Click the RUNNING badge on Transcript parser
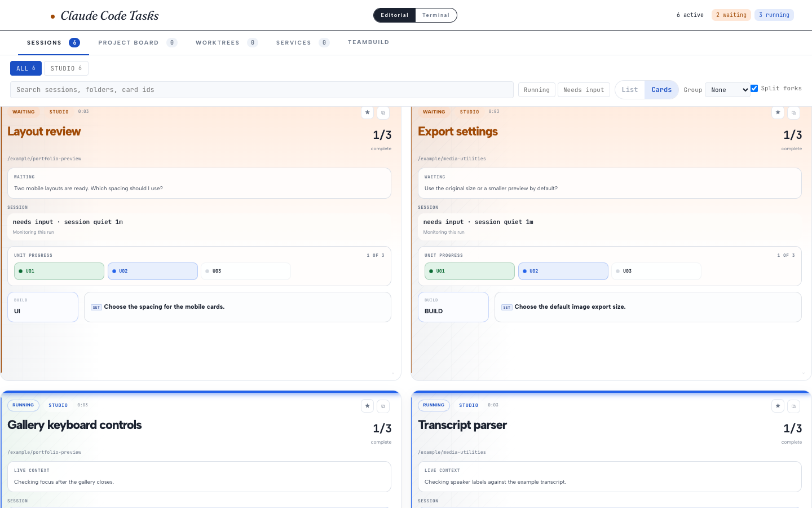 434,405
